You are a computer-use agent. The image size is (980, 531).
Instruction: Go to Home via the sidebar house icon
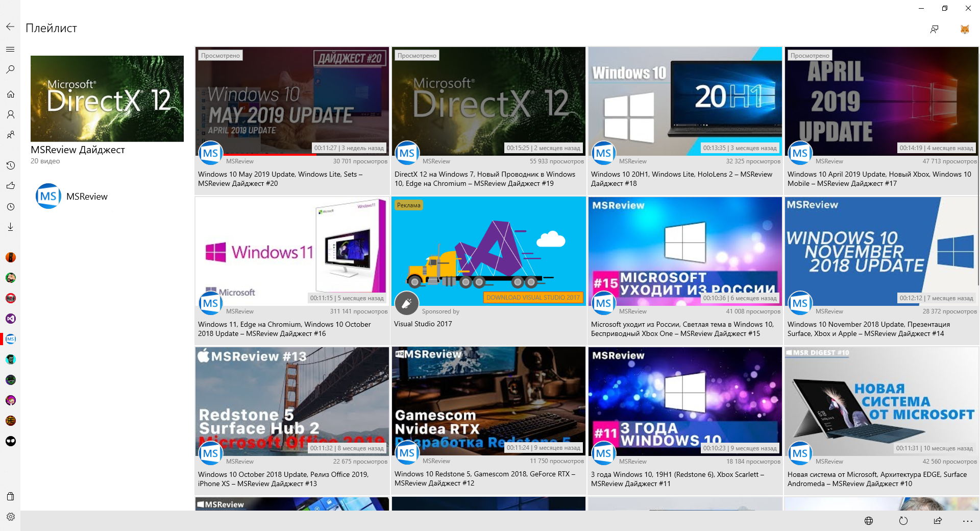pyautogui.click(x=10, y=94)
